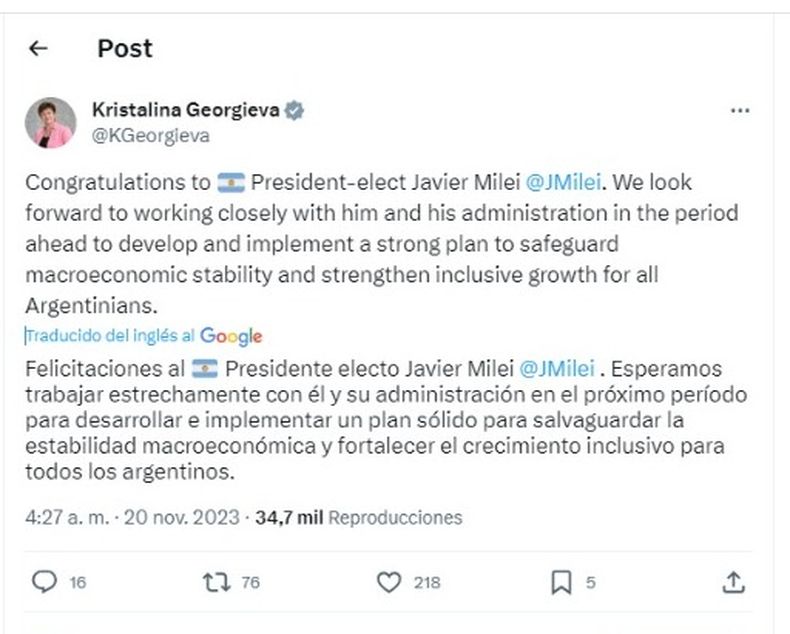Click the 'Traducido del inglés al' link
Viewport: 790px width, 634px height.
tap(110, 337)
